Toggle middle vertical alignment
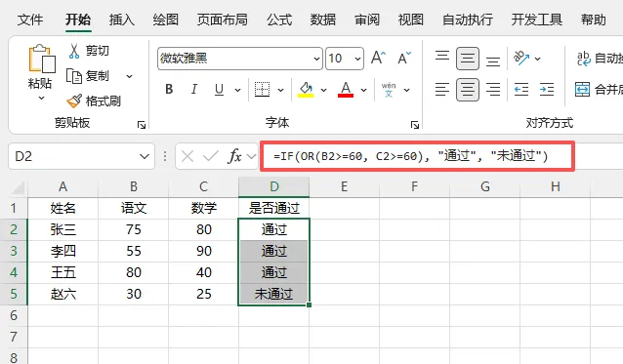This screenshot has height=364, width=623. point(468,59)
